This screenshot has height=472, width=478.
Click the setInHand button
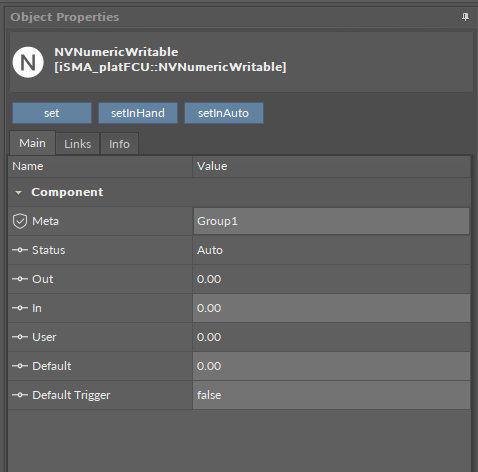click(138, 113)
